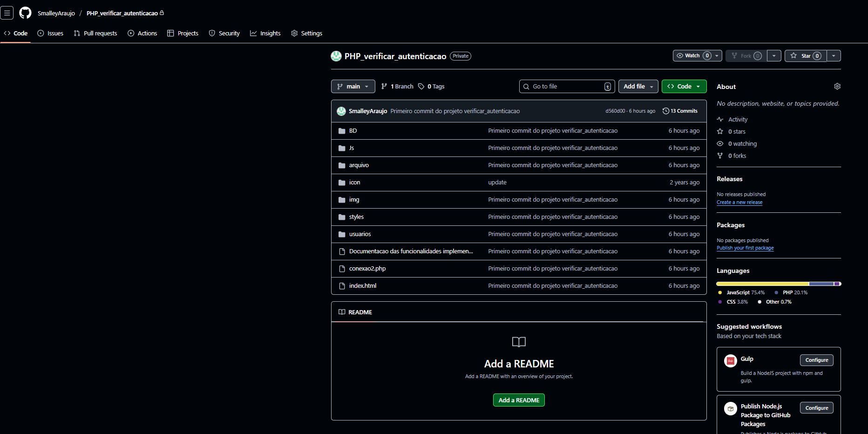The height and width of the screenshot is (434, 868).
Task: Open Create a new release link
Action: [739, 203]
